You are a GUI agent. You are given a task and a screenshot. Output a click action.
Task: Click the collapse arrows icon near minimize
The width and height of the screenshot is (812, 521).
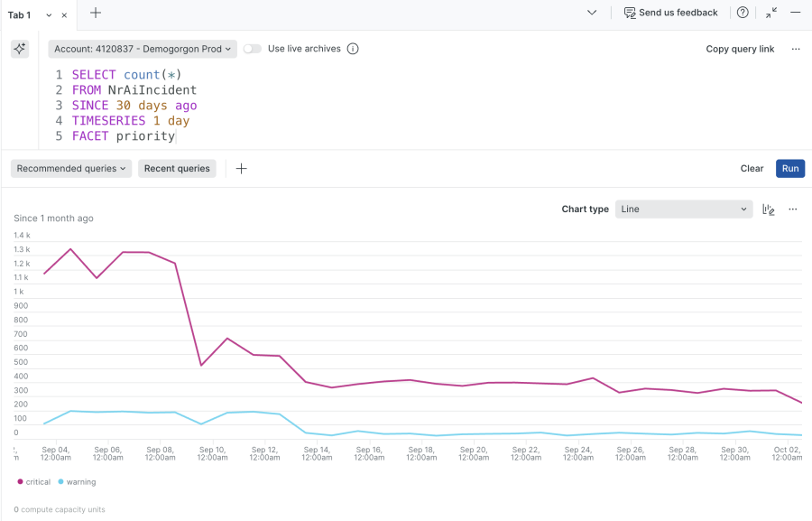[x=770, y=13]
